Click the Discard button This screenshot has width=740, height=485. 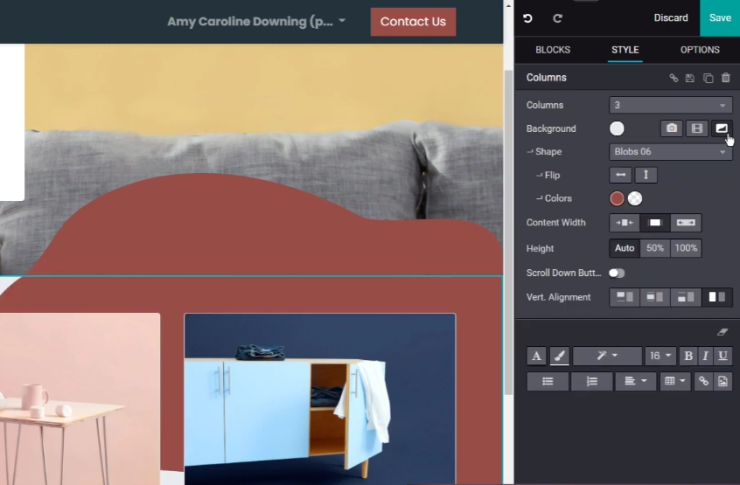[x=671, y=18]
